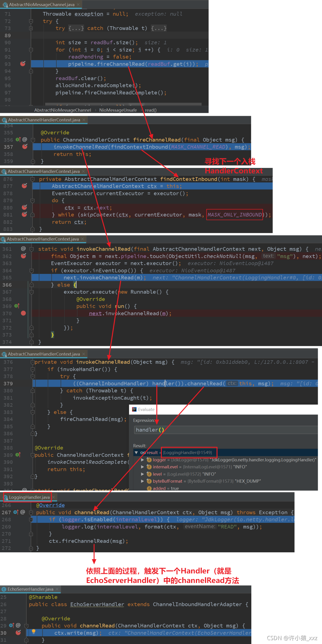Select the EchoServerHandler.java tab
322x644 pixels.
pos(30,589)
